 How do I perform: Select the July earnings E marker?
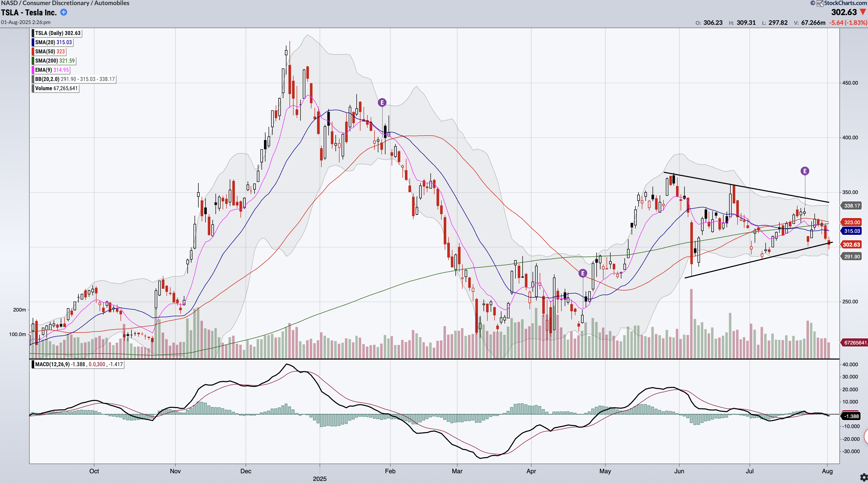point(805,171)
